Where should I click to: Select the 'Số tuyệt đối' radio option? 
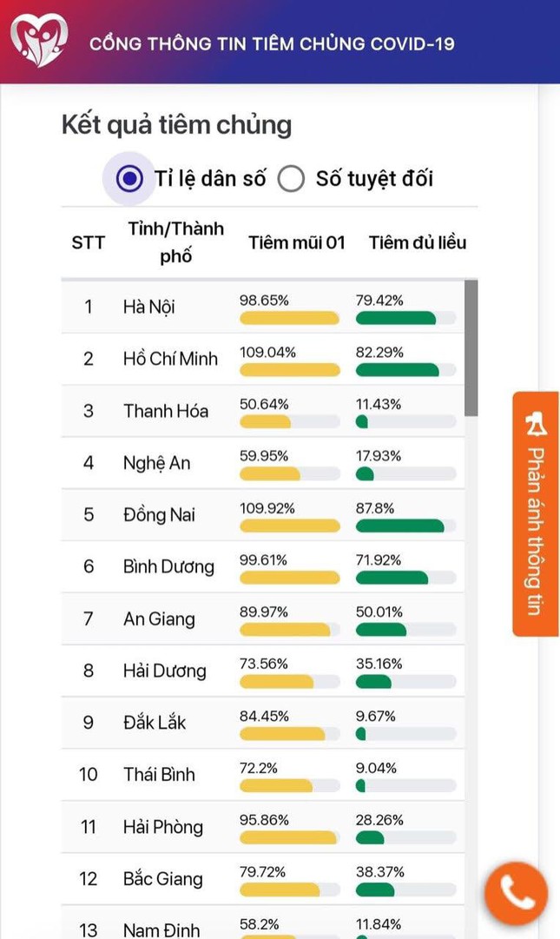pyautogui.click(x=291, y=178)
